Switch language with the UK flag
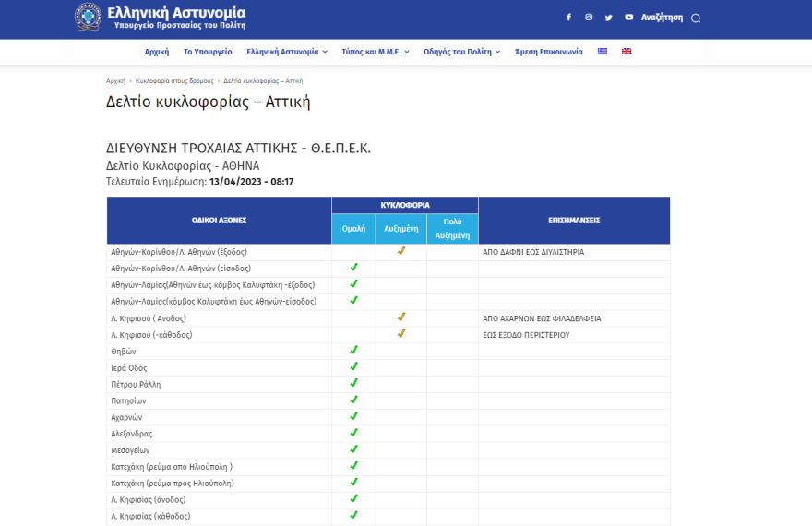Screen dimensions: 812x526 tap(627, 52)
